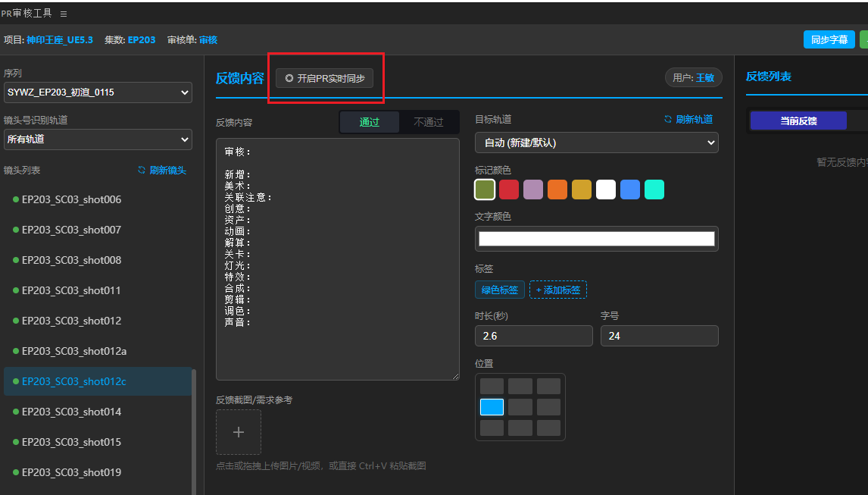The width and height of the screenshot is (868, 495).
Task: Click the 添加标签 button
Action: pyautogui.click(x=557, y=290)
